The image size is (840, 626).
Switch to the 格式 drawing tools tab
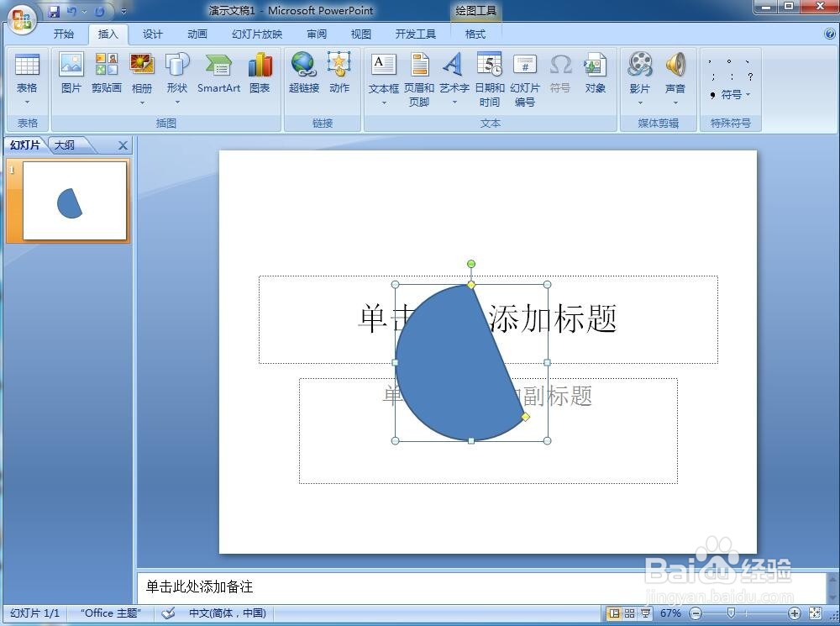point(475,34)
